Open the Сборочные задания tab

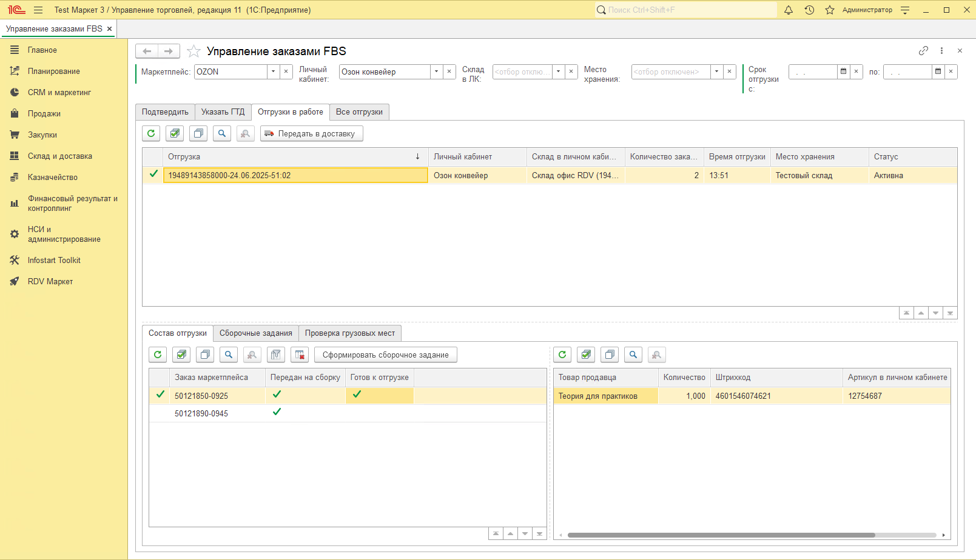tap(255, 333)
